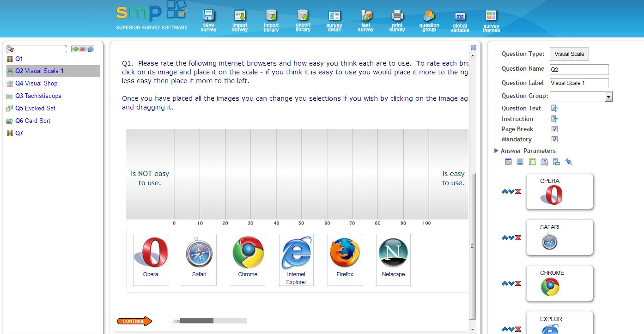The height and width of the screenshot is (334, 644).
Task: Select Q1 in the question list
Action: tap(19, 59)
